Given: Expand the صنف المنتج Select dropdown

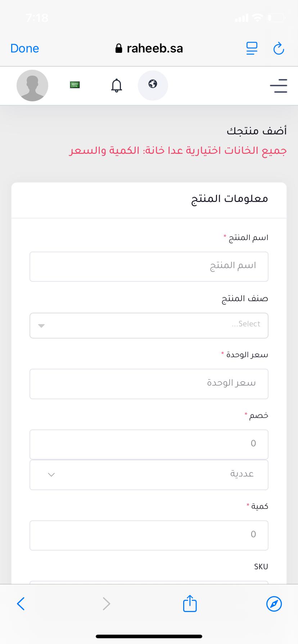Looking at the screenshot, I should click(149, 326).
